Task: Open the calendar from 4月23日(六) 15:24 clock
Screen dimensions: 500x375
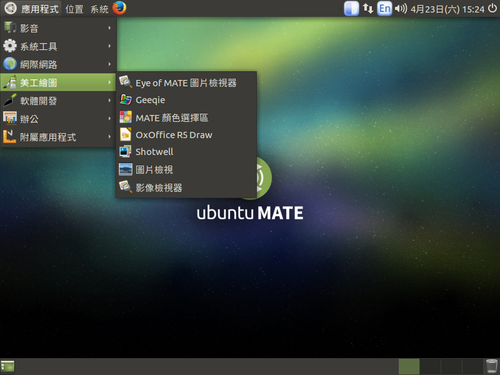Action: 447,9
